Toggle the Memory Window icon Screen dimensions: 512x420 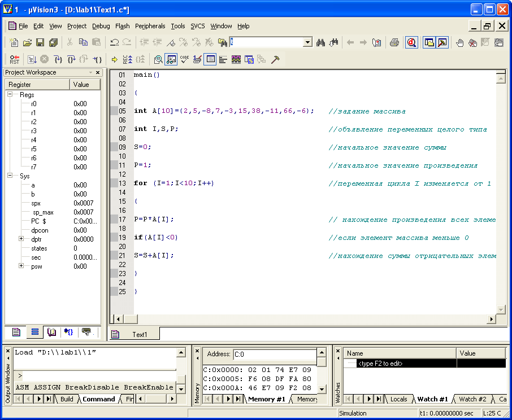[210, 59]
